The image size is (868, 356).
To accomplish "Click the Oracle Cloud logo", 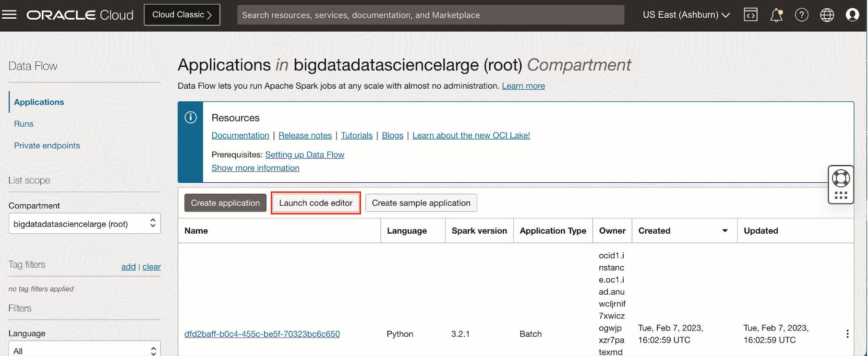I will (x=80, y=15).
